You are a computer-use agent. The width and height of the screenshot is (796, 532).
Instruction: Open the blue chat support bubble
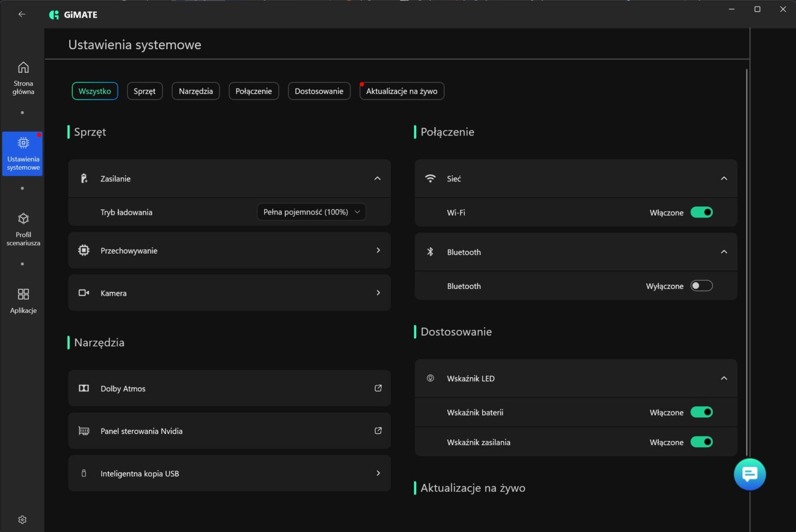pos(749,474)
